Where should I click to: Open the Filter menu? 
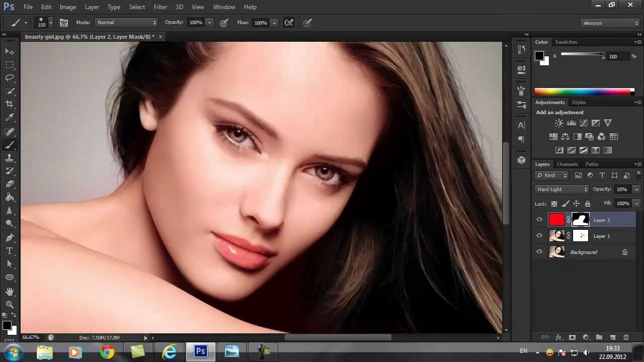pyautogui.click(x=160, y=7)
